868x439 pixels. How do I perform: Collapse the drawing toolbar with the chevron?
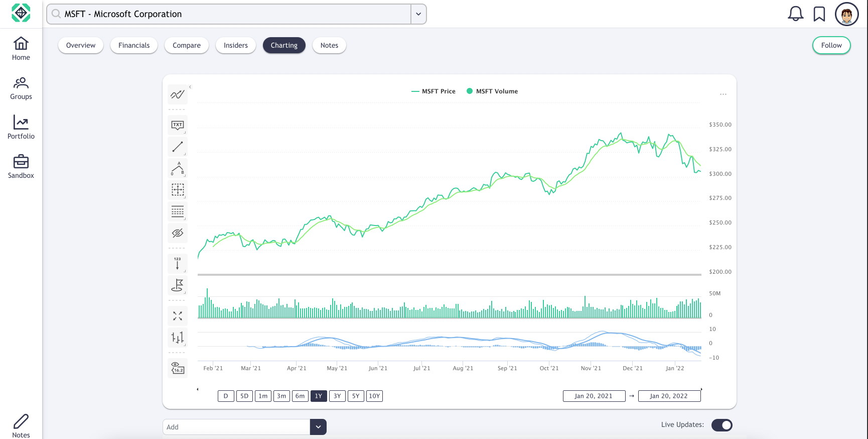pos(191,86)
